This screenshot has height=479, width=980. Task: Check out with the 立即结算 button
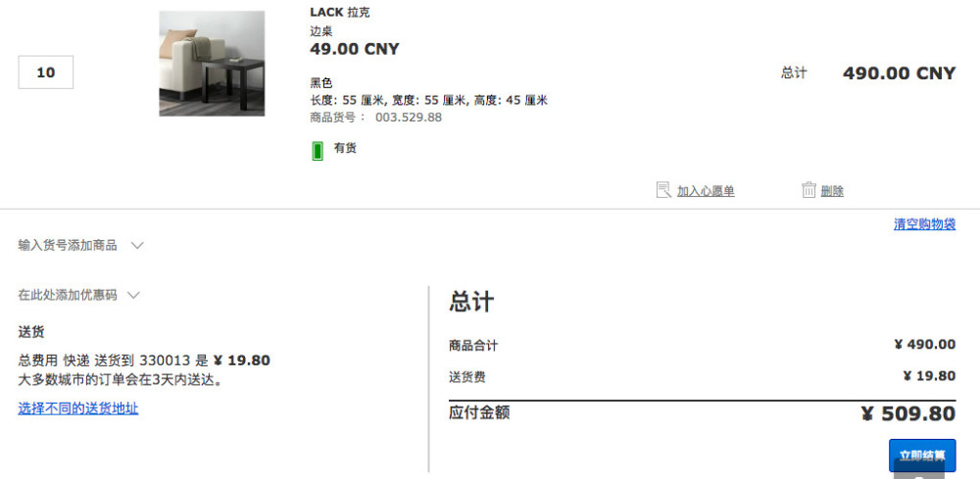922,455
